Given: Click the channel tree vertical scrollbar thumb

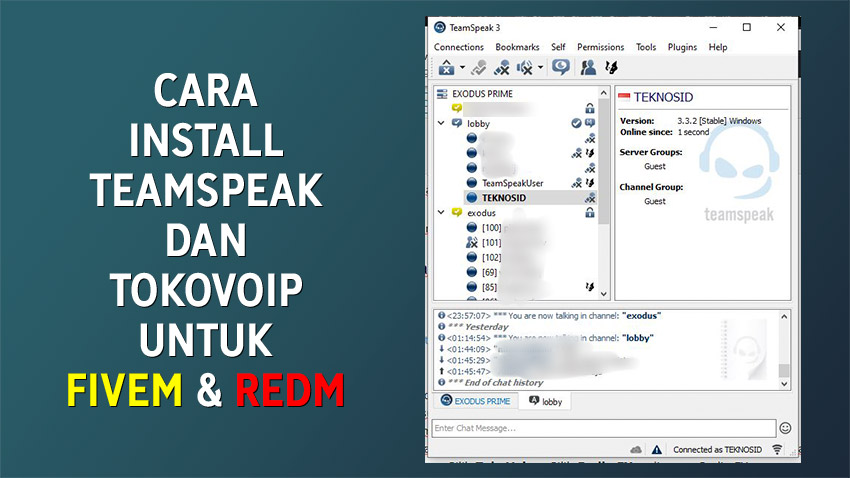Looking at the screenshot, I should click(x=603, y=163).
